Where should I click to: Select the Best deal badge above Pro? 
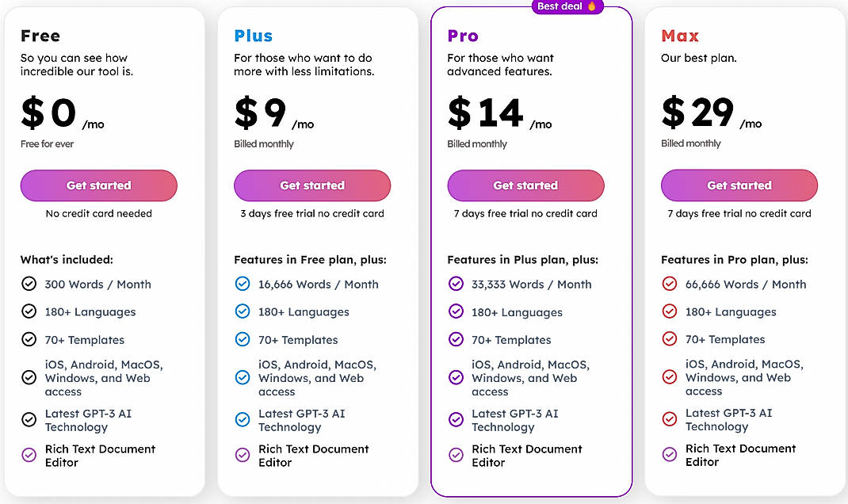coord(567,6)
